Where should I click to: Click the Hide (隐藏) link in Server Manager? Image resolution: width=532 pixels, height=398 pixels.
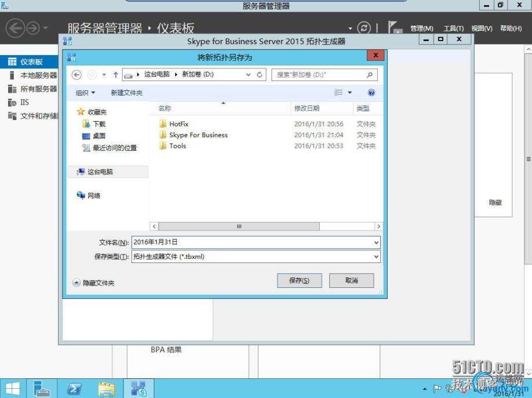pos(495,203)
